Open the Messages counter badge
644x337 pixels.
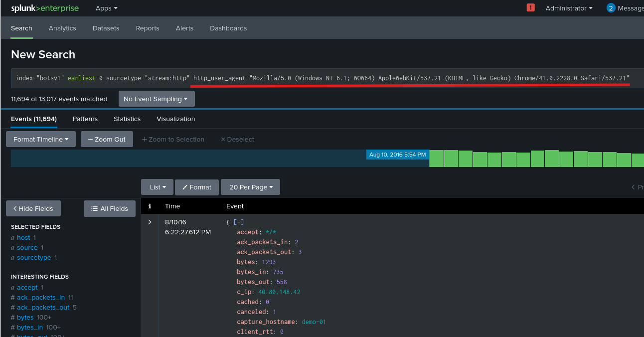611,8
